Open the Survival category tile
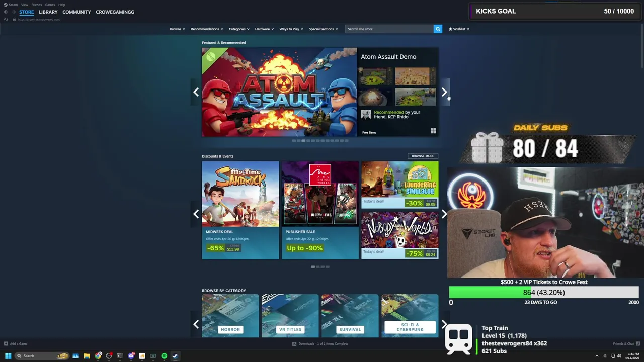Viewport: 644px width, 362px height. pos(350,316)
